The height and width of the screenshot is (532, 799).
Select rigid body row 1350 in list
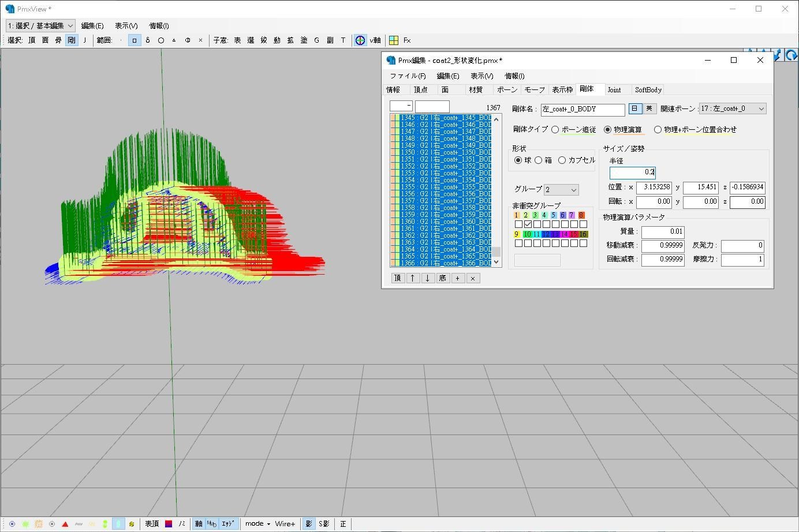(x=441, y=152)
